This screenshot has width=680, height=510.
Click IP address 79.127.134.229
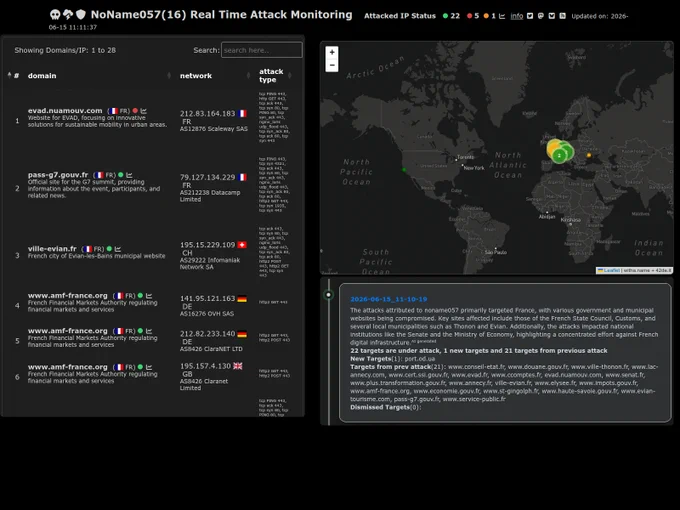coord(207,177)
